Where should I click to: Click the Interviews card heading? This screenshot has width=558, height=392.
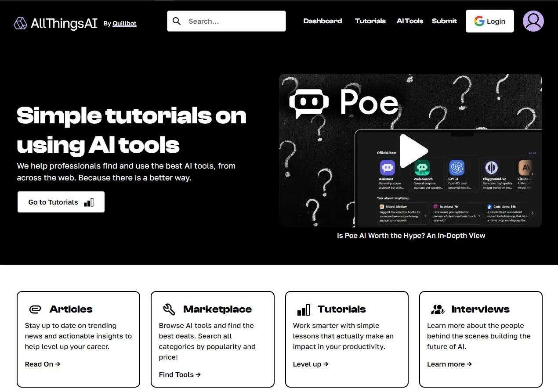(x=481, y=309)
